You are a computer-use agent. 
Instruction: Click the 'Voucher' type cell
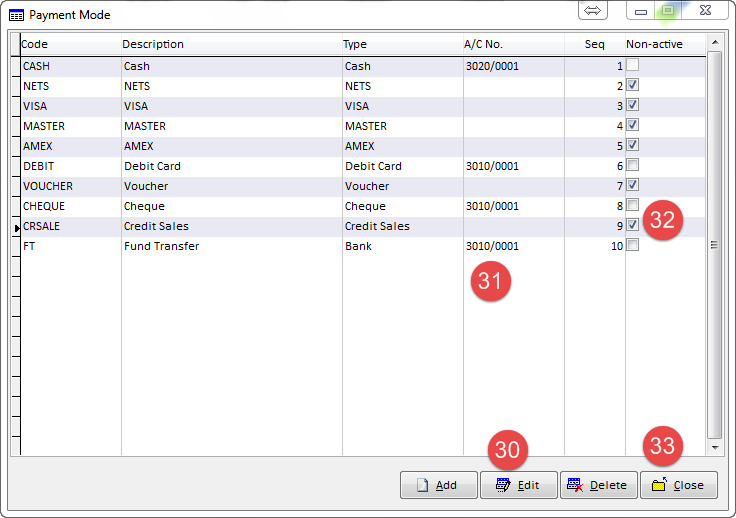pos(403,186)
